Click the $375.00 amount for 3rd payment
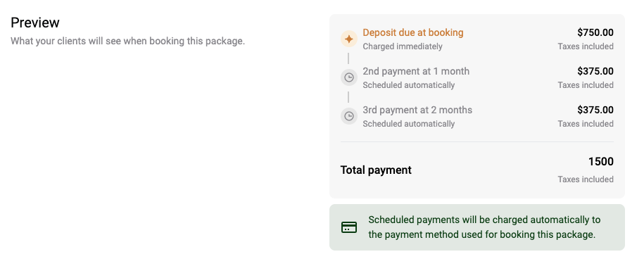The image size is (644, 266). tap(595, 110)
